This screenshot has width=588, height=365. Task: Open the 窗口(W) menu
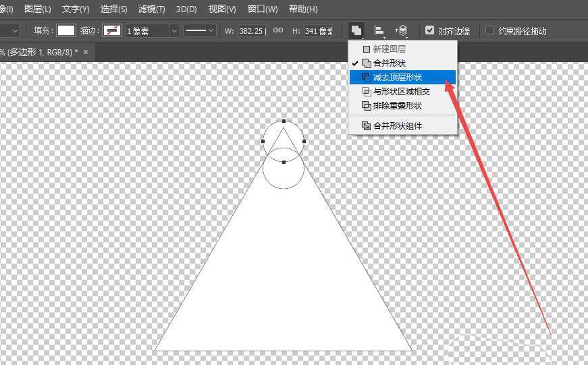[x=263, y=9]
